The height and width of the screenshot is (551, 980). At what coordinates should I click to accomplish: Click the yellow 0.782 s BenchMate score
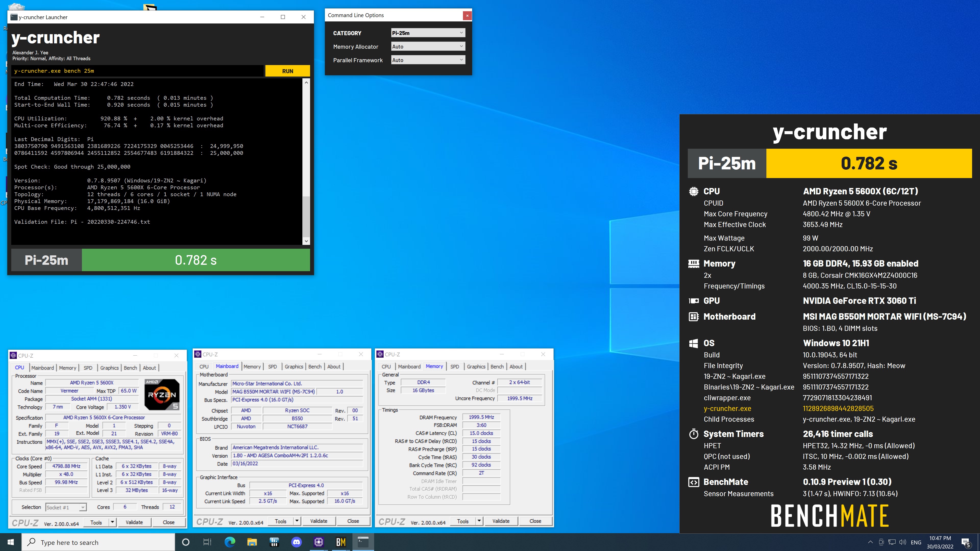tap(869, 163)
